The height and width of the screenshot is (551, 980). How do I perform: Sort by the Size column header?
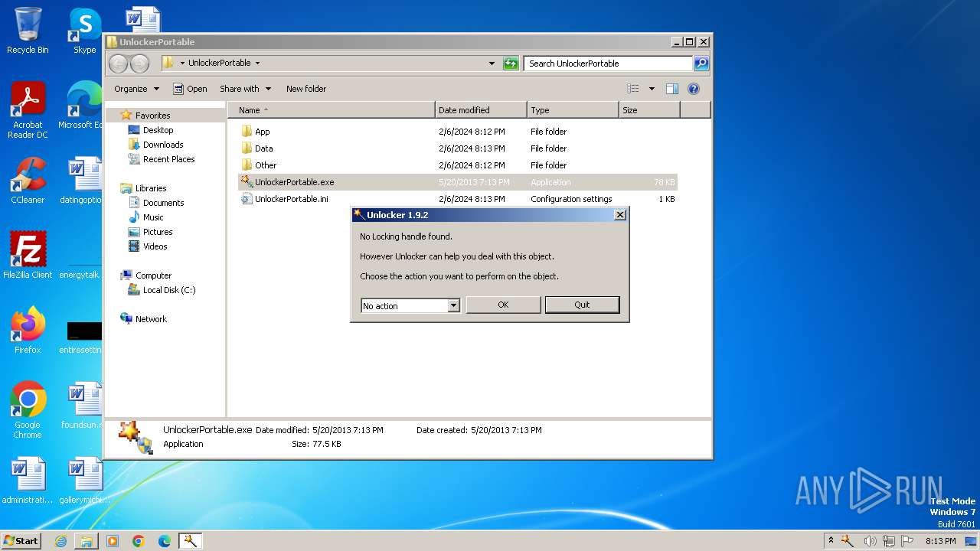[649, 110]
